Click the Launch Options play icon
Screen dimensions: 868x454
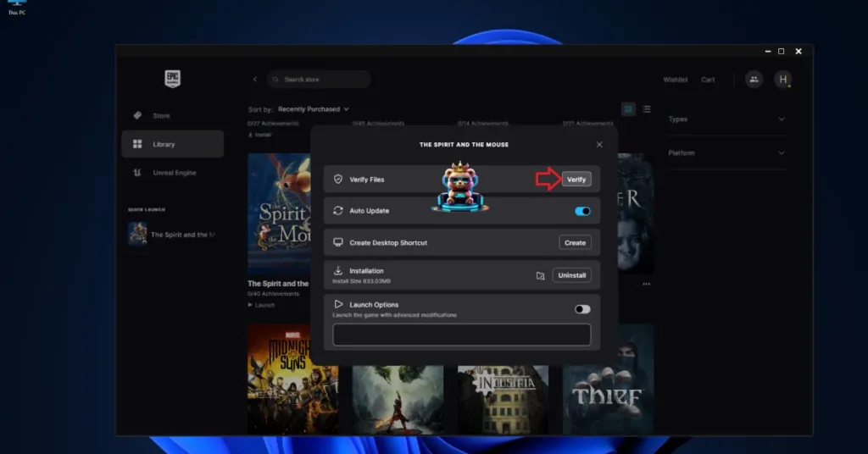click(338, 304)
